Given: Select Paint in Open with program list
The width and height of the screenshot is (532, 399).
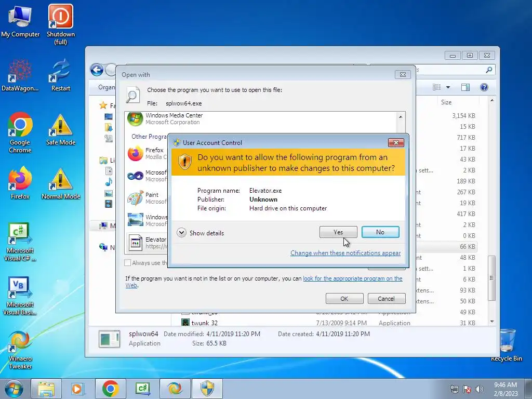Looking at the screenshot, I should (147, 198).
